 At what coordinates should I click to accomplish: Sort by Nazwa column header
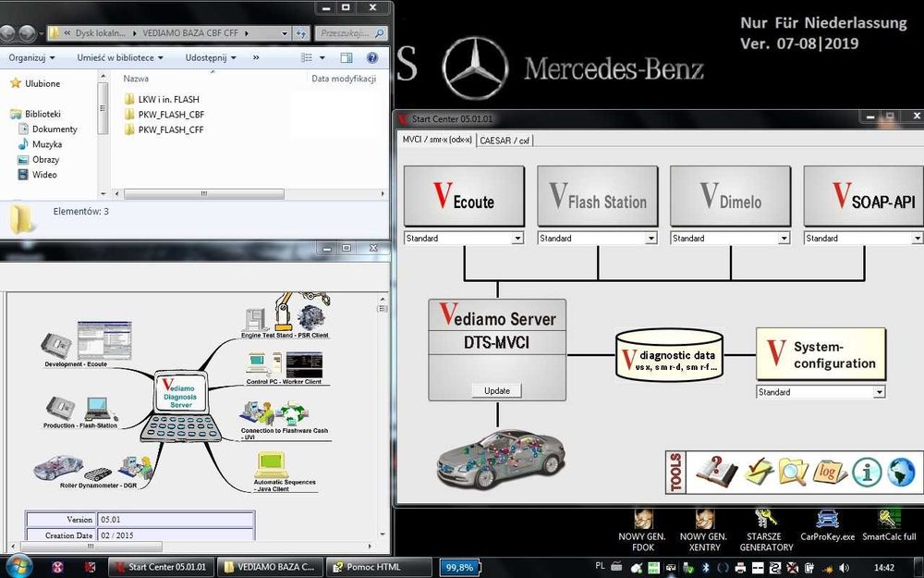click(136, 79)
